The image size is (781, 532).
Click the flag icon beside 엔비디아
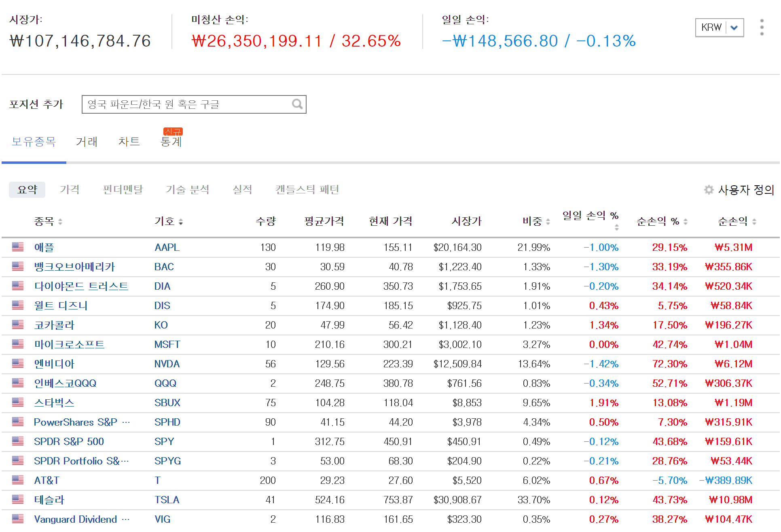[x=18, y=364]
